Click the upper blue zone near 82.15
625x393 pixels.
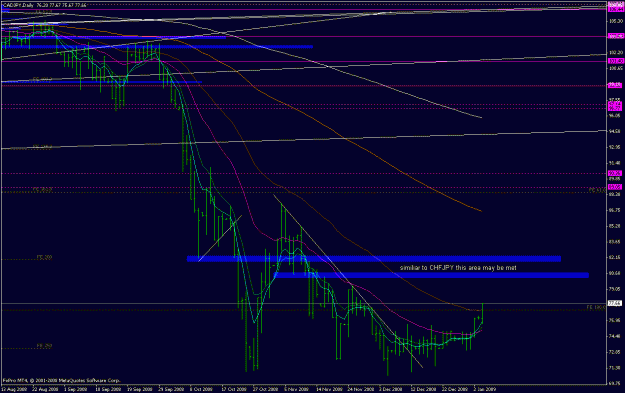374,259
